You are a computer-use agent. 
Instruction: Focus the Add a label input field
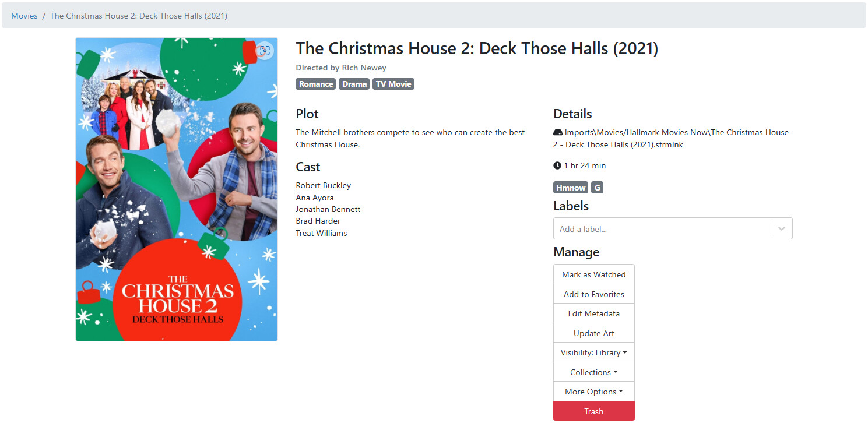tap(662, 229)
